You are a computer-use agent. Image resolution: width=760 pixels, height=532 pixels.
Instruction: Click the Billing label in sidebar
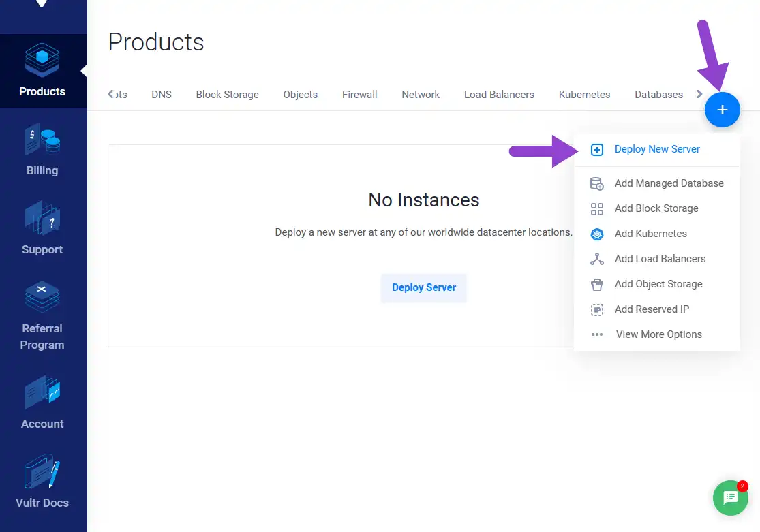click(42, 170)
